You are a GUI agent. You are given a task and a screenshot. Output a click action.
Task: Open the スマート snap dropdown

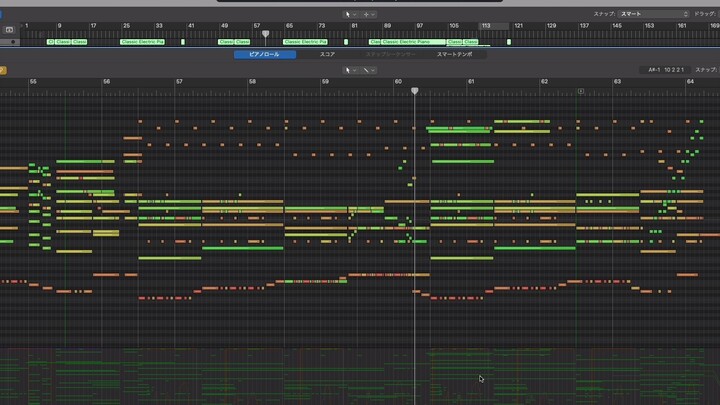coord(654,14)
